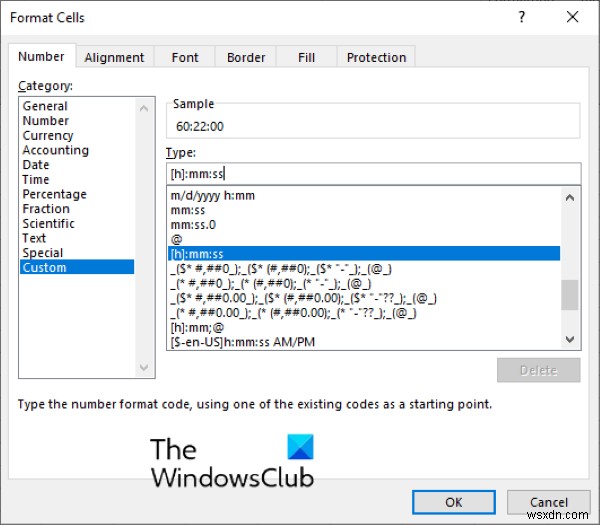Select the [h]:mm:ss format in the list
Screen dimensions: 600x525
364,254
